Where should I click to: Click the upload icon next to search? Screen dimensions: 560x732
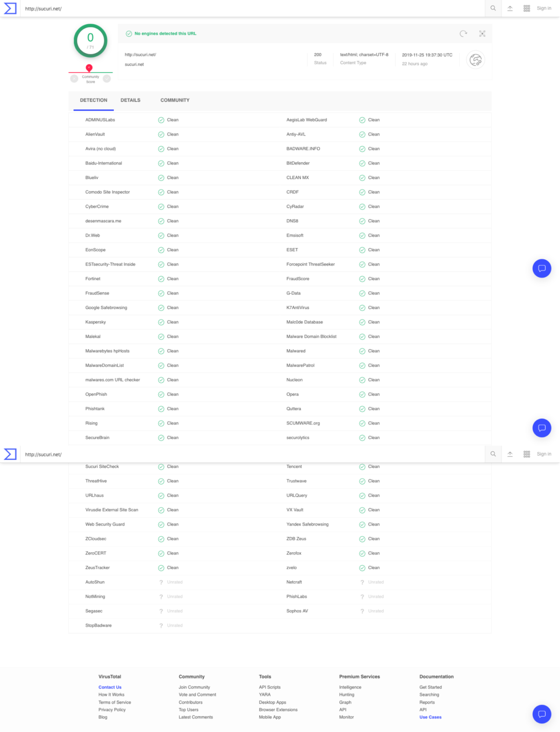click(x=510, y=8)
